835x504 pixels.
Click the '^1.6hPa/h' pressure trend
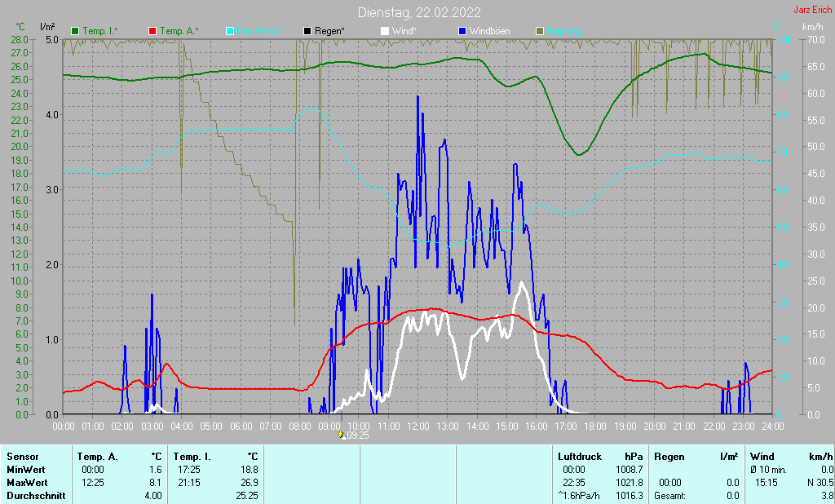[579, 496]
